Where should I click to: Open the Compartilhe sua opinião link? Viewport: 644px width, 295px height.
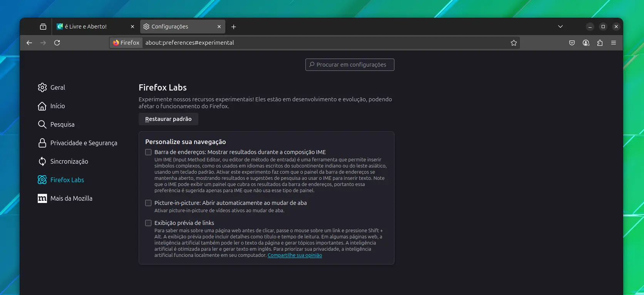295,255
